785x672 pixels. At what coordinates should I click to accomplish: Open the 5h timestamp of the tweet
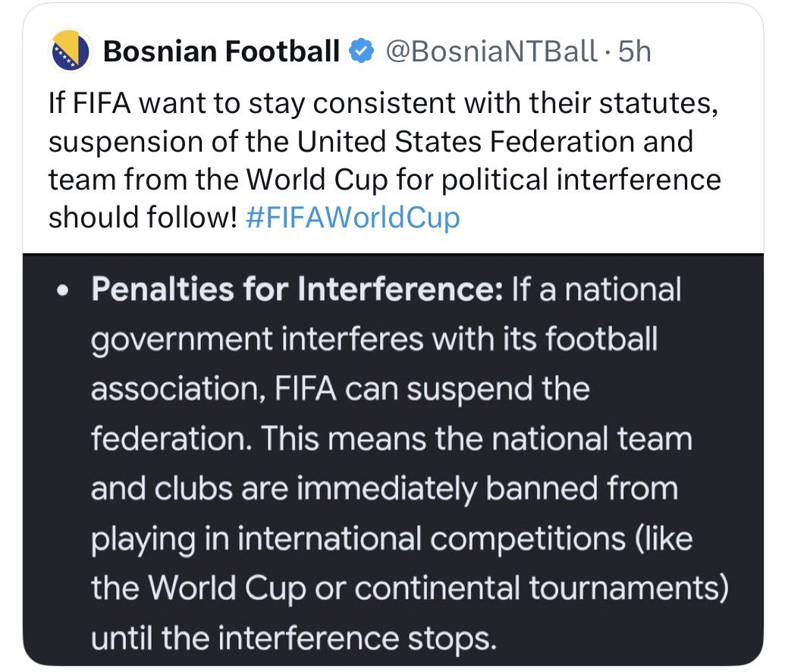(634, 51)
